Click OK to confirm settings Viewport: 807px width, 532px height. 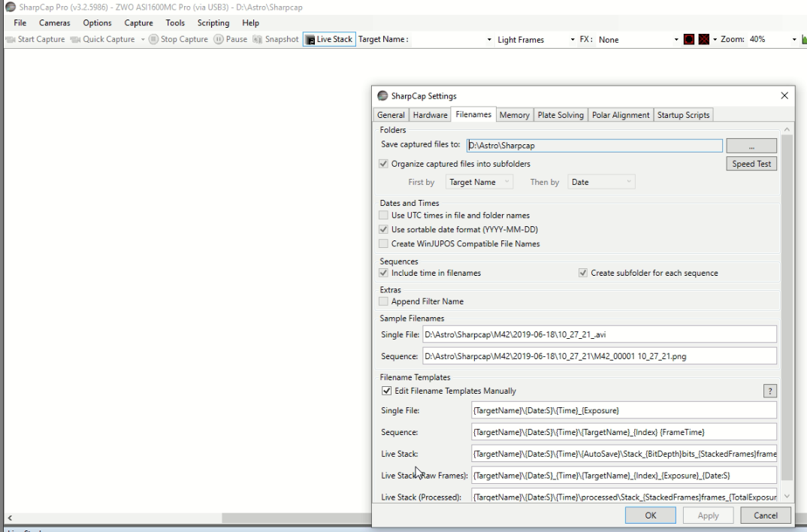click(651, 515)
